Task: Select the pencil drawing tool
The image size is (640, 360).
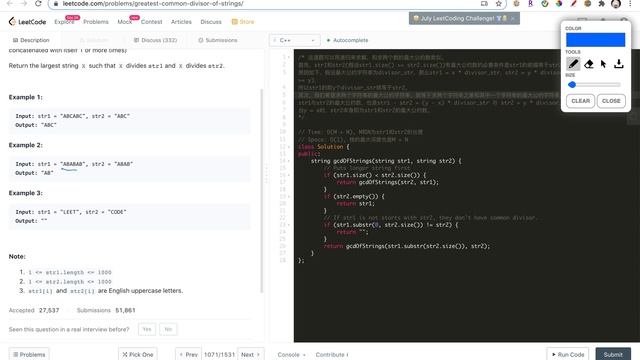Action: (573, 64)
